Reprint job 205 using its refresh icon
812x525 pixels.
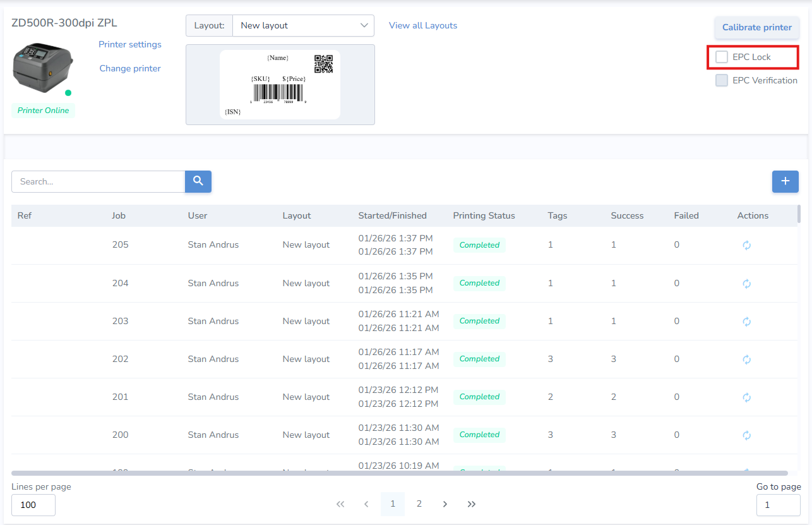(x=746, y=245)
